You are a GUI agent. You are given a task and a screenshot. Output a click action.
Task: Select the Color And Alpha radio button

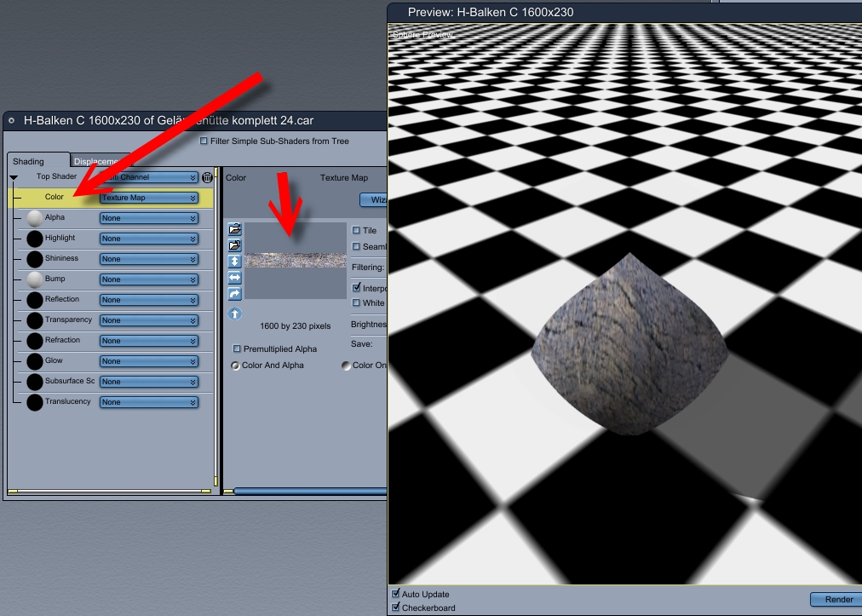(x=235, y=366)
